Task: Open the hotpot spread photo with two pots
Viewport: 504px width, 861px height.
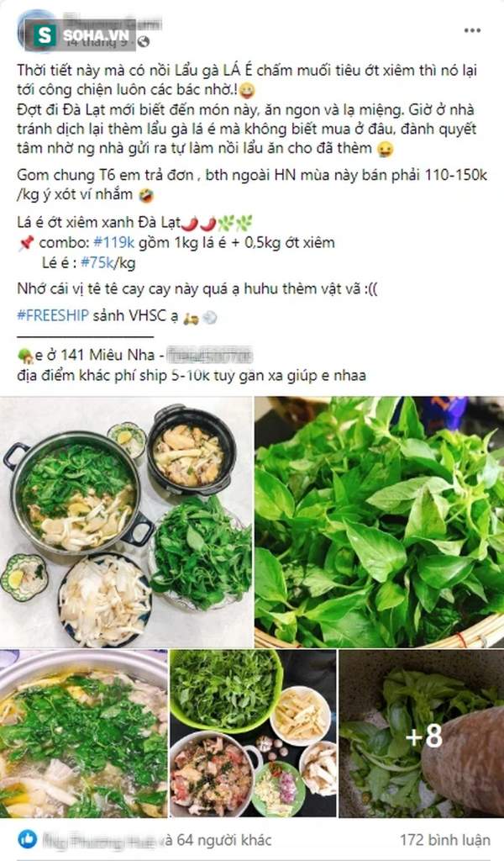Action: 126,521
